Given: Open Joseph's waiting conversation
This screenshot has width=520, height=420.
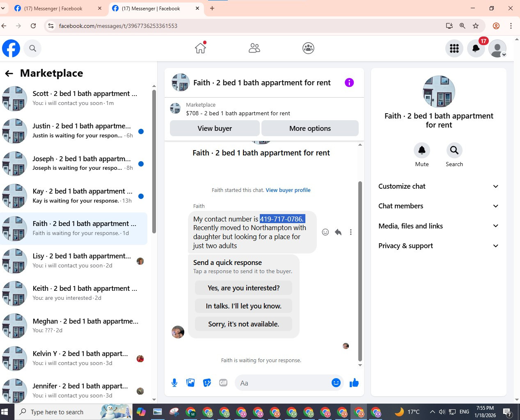Looking at the screenshot, I should coord(74,163).
